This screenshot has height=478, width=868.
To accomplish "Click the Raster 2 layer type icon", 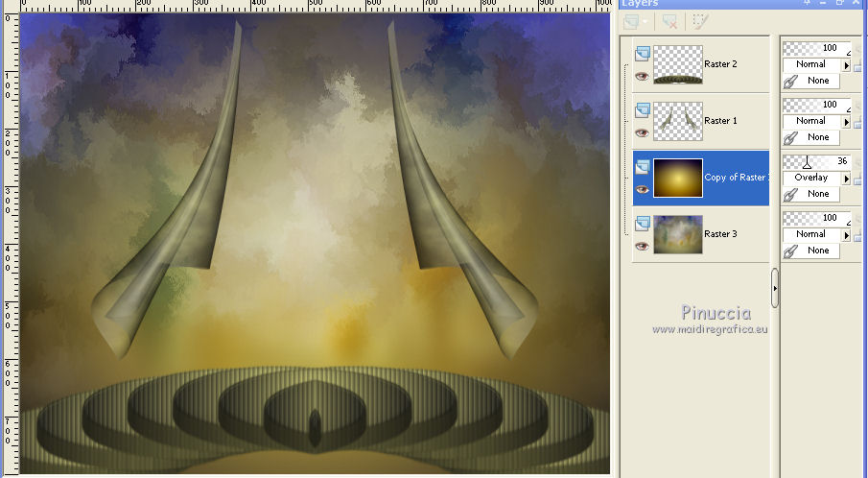I will coord(643,54).
